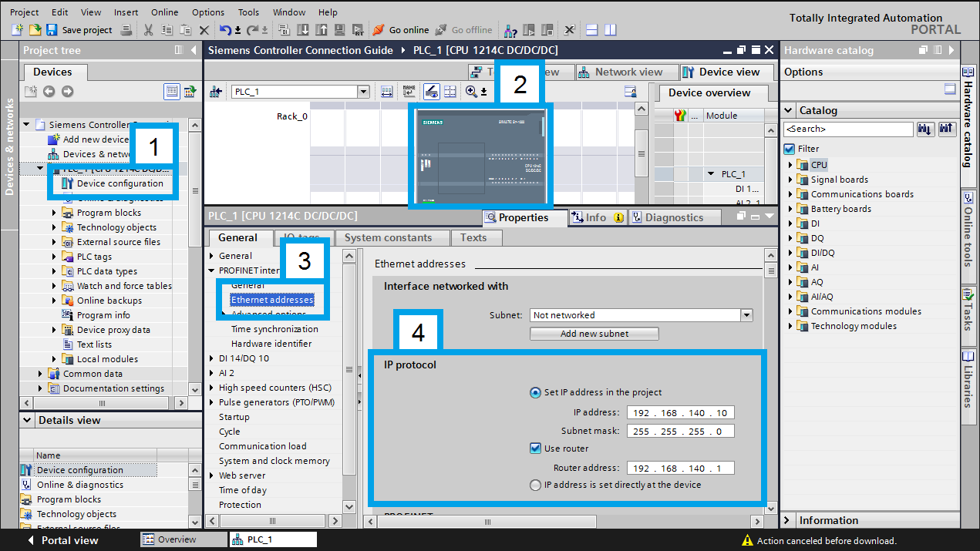Open the Online menu
The image size is (980, 551).
click(x=164, y=12)
